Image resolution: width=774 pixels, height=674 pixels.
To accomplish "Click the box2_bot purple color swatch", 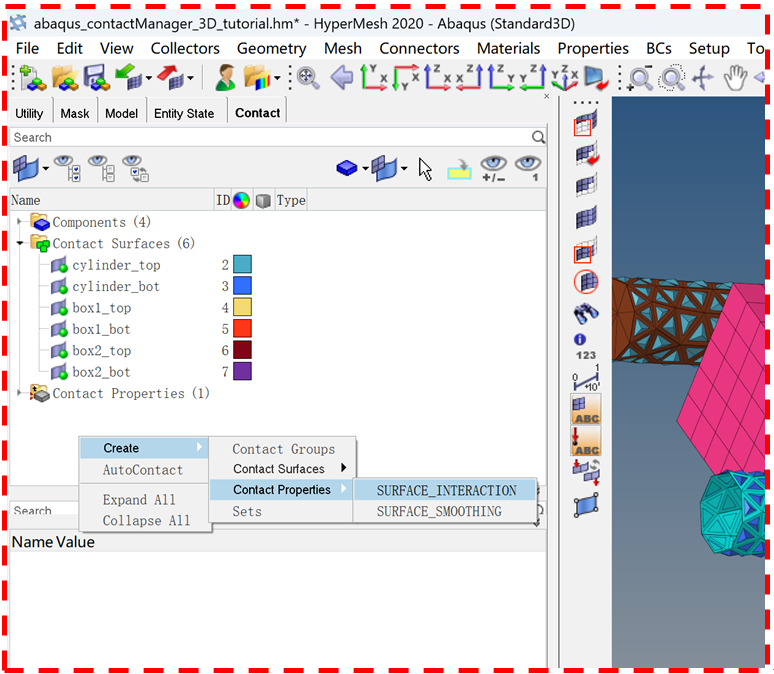I will [x=242, y=371].
